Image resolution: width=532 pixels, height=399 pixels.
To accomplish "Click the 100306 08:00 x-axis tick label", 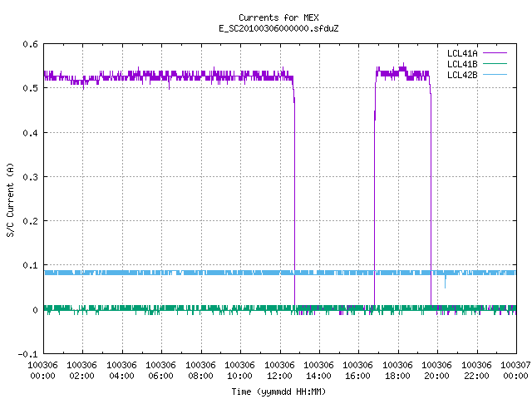I will click(x=201, y=371).
